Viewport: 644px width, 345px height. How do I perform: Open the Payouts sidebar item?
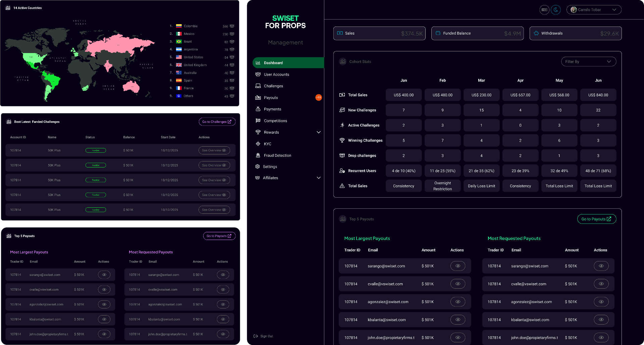(271, 98)
